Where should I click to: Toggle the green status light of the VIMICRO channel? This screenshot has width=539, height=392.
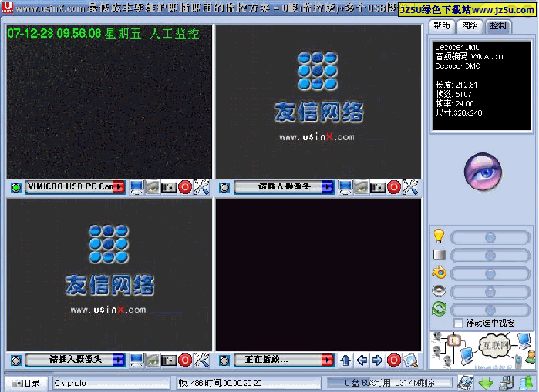pyautogui.click(x=15, y=188)
